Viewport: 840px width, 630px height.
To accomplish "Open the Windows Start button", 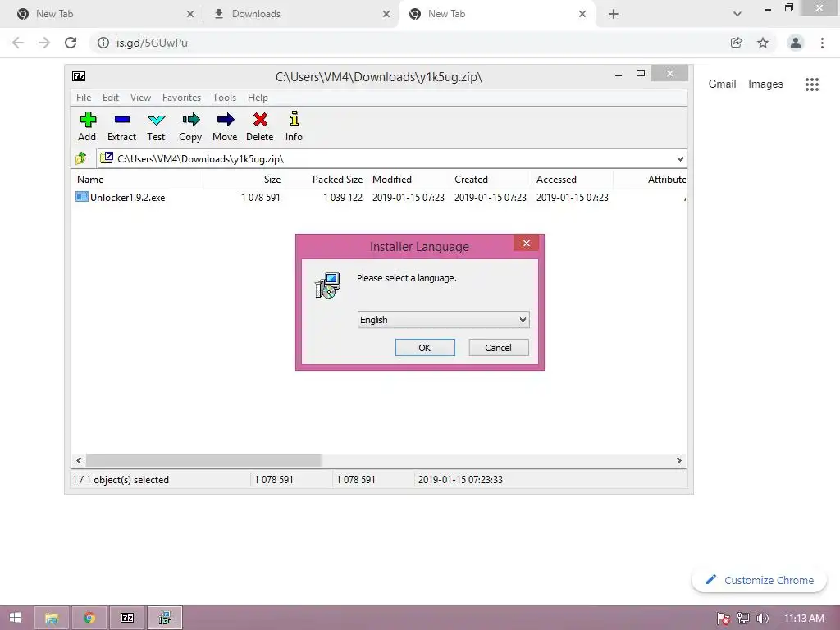I will 15,618.
